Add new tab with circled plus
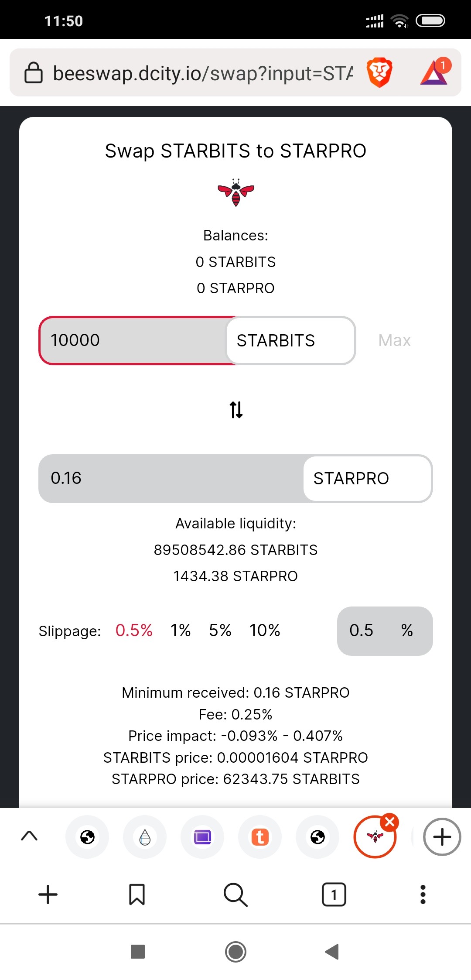 [x=442, y=837]
